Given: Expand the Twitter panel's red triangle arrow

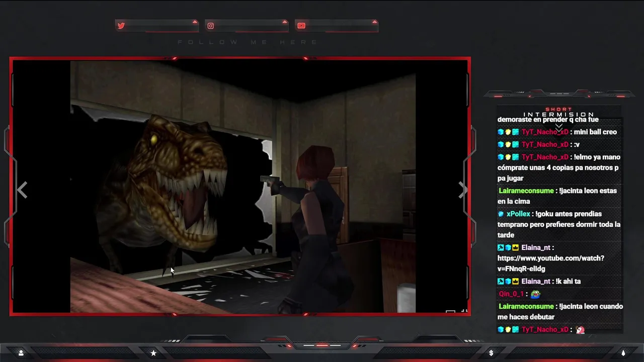Looking at the screenshot, I should click(195, 22).
